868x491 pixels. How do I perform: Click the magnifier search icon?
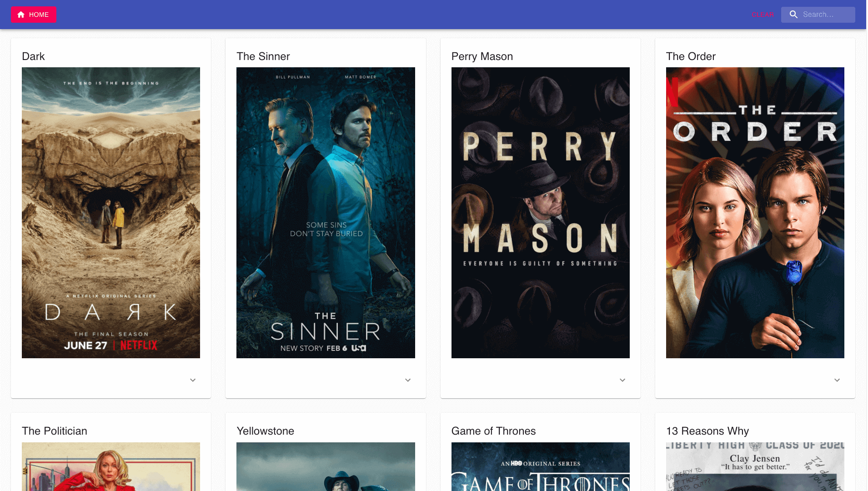pyautogui.click(x=793, y=15)
